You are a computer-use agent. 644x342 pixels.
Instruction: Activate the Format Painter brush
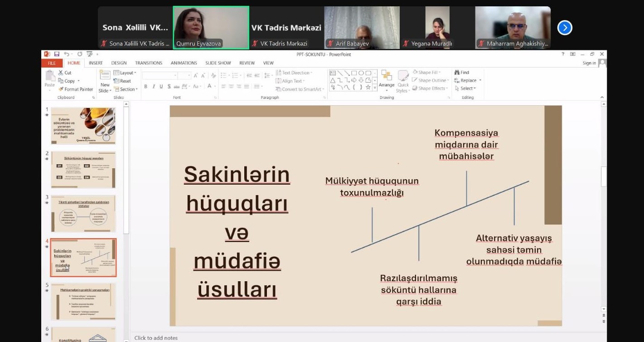click(x=77, y=89)
